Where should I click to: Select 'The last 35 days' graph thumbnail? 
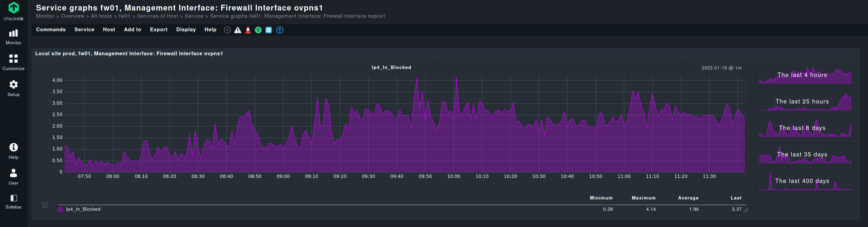tap(804, 155)
